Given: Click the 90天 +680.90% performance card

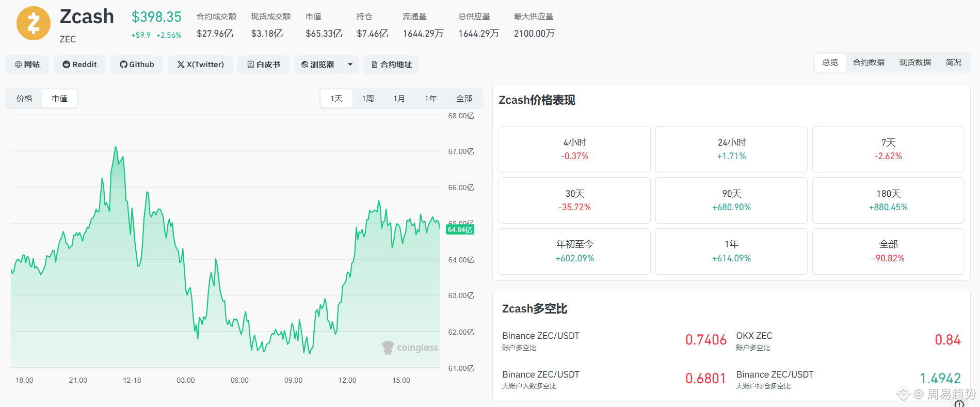Looking at the screenshot, I should pyautogui.click(x=731, y=200).
